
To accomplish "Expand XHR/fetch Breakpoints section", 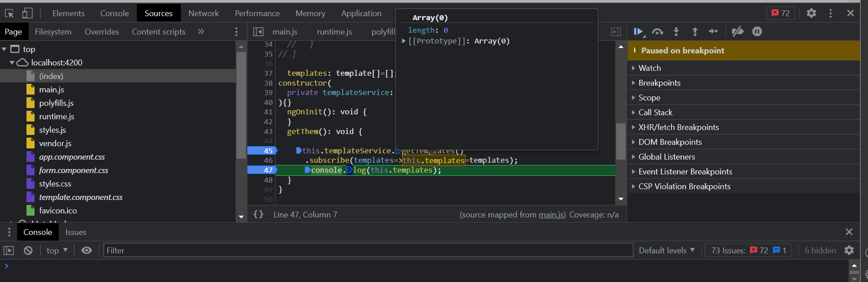I will coord(743,127).
